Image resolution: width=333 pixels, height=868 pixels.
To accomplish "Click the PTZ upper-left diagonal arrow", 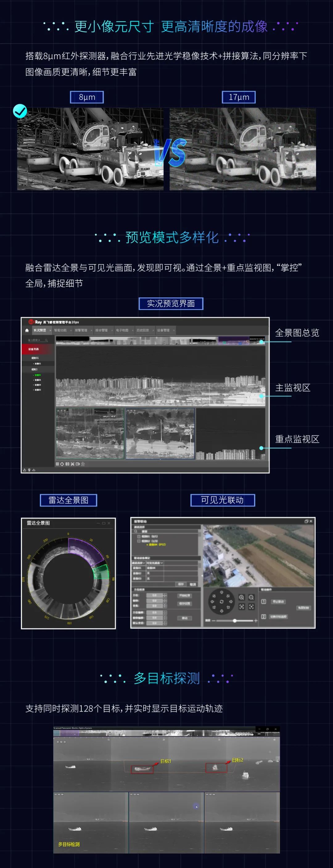I will [215, 596].
